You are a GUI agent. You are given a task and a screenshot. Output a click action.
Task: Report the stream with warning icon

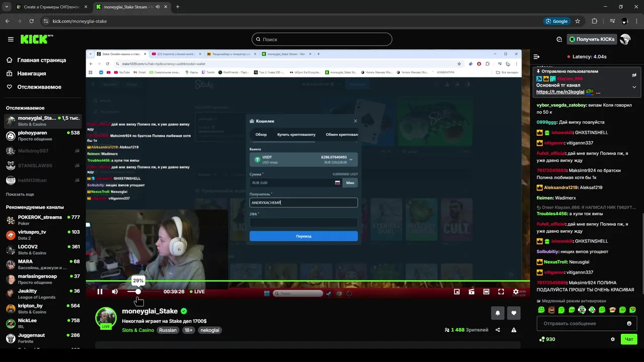click(x=514, y=330)
